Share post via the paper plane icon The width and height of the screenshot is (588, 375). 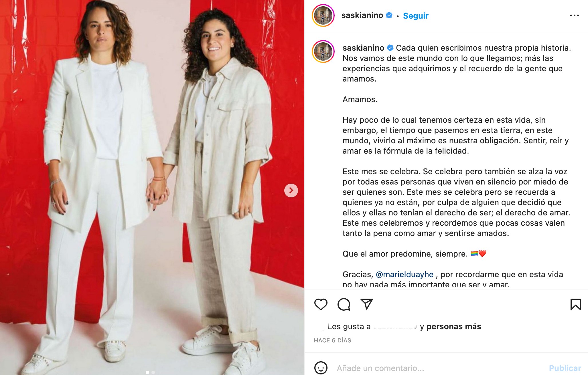(366, 304)
